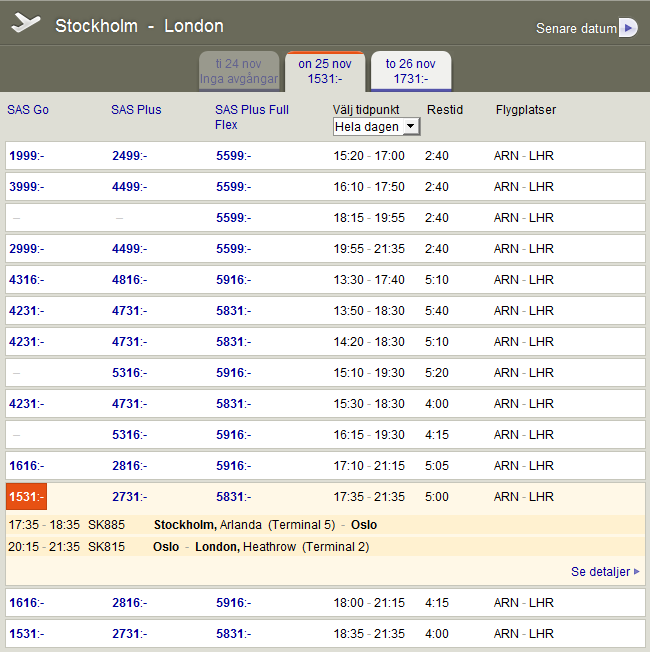Click the Senare datum arrow icon
Viewport: 650px width, 652px height.
[x=627, y=28]
